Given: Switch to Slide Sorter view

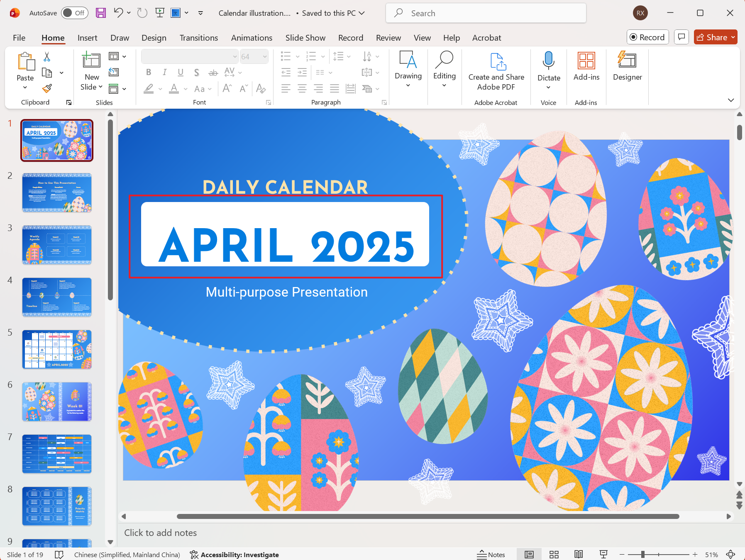Looking at the screenshot, I should click(554, 555).
